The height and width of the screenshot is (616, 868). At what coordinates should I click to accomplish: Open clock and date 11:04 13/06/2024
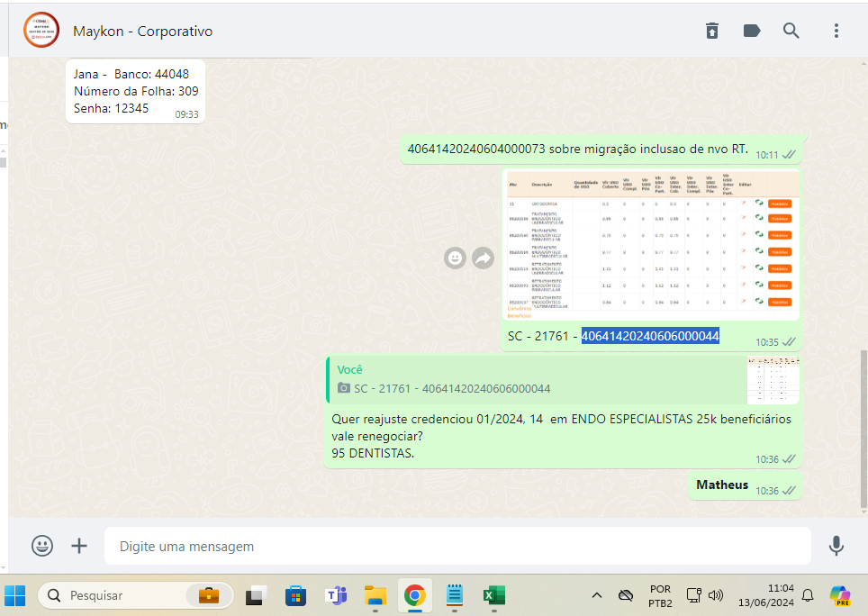tap(766, 595)
